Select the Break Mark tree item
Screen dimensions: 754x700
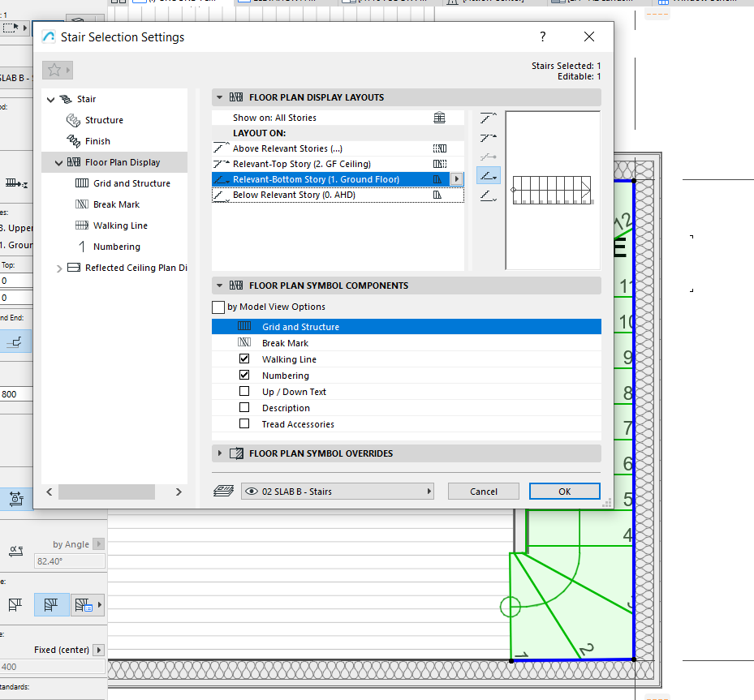116,204
